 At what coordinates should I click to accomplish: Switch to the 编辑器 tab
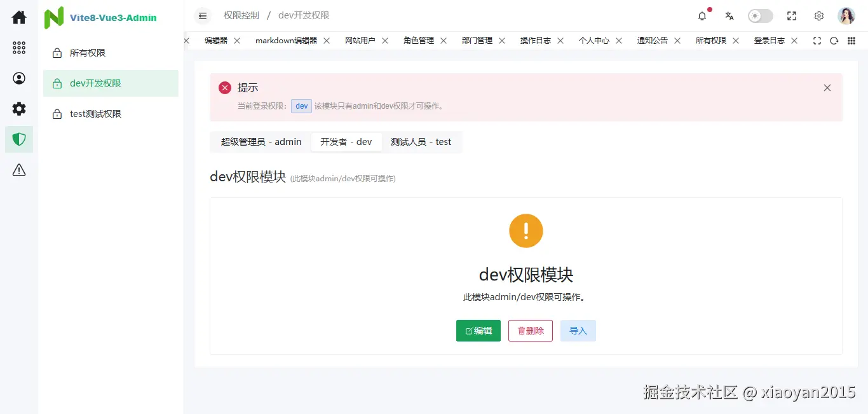point(216,41)
